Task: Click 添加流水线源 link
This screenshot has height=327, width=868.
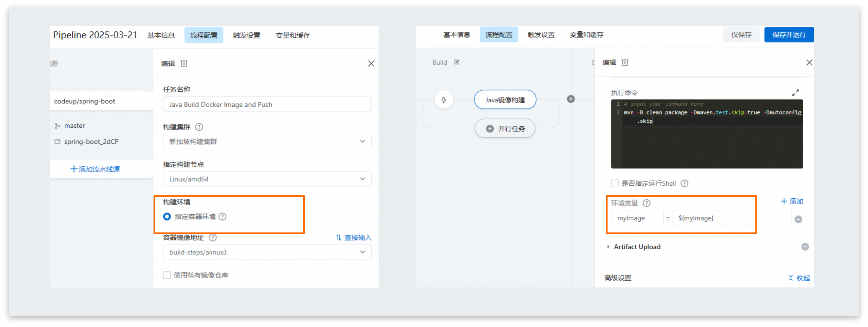Action: click(x=95, y=169)
